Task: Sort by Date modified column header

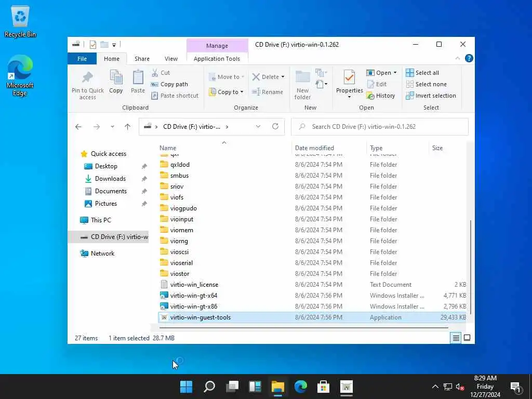Action: 314,148
